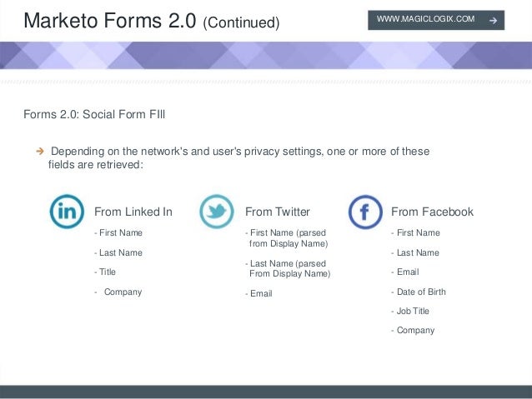The width and height of the screenshot is (532, 399).
Task: Click the '(Continued)' text in the title
Action: tap(241, 22)
